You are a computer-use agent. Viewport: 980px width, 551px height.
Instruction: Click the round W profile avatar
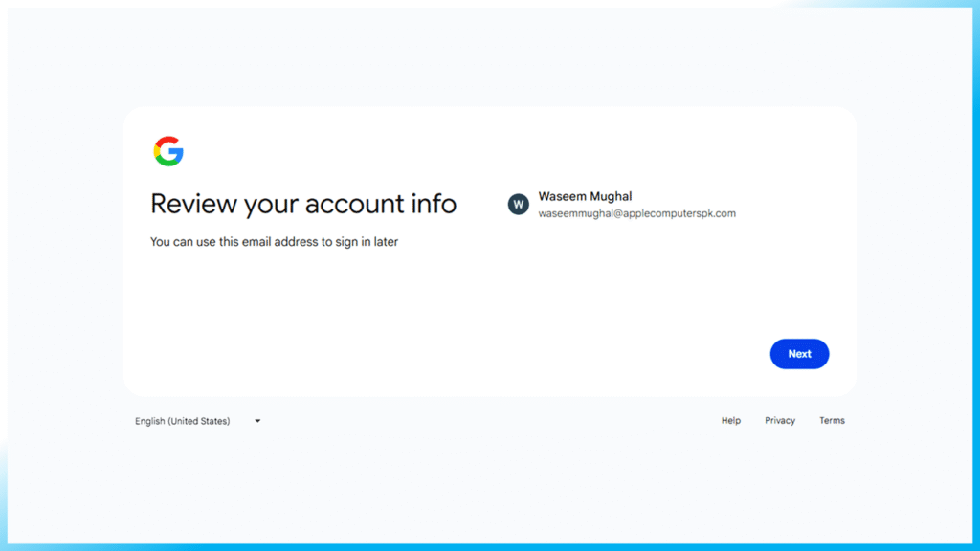tap(518, 204)
